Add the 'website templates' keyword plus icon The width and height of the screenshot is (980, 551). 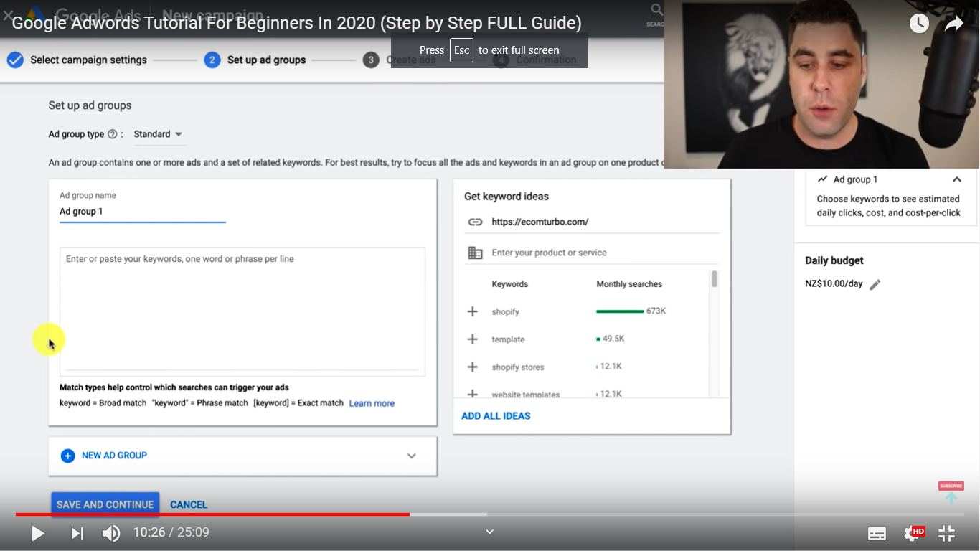point(473,394)
